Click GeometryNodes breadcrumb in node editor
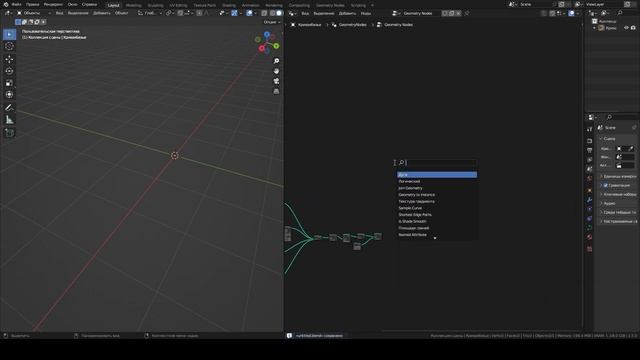The height and width of the screenshot is (360, 640). pyautogui.click(x=353, y=25)
